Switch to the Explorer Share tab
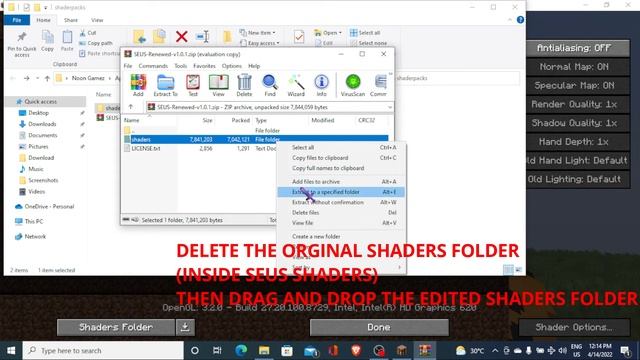Image resolution: width=640 pixels, height=360 pixels. (71, 20)
